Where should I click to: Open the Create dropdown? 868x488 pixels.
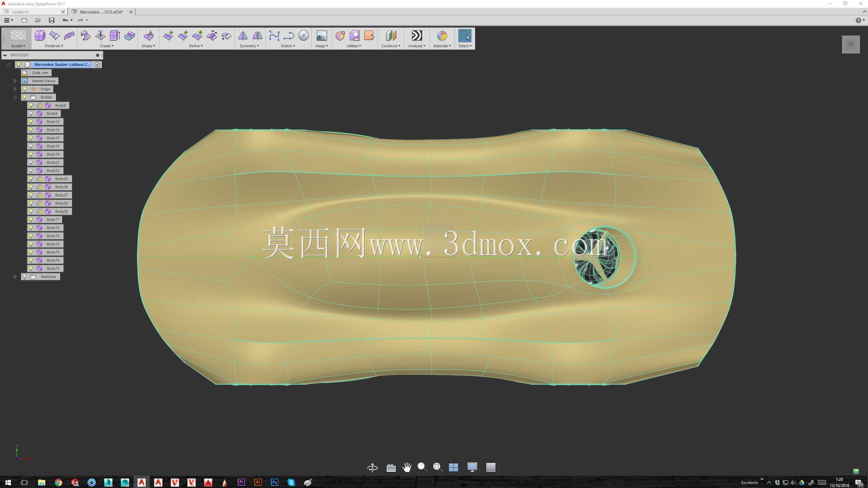pyautogui.click(x=107, y=46)
